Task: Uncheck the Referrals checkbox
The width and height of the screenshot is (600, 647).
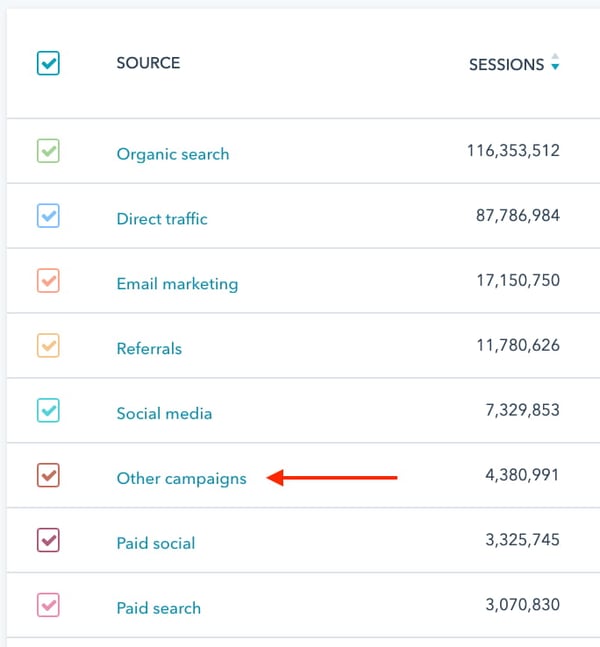Action: 48,346
